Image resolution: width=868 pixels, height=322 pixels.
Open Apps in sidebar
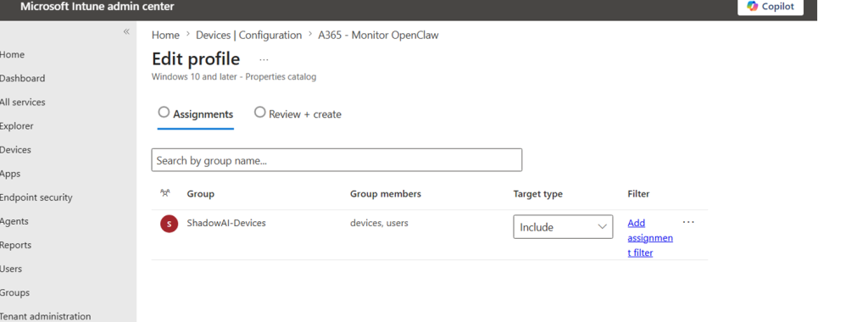pos(10,174)
